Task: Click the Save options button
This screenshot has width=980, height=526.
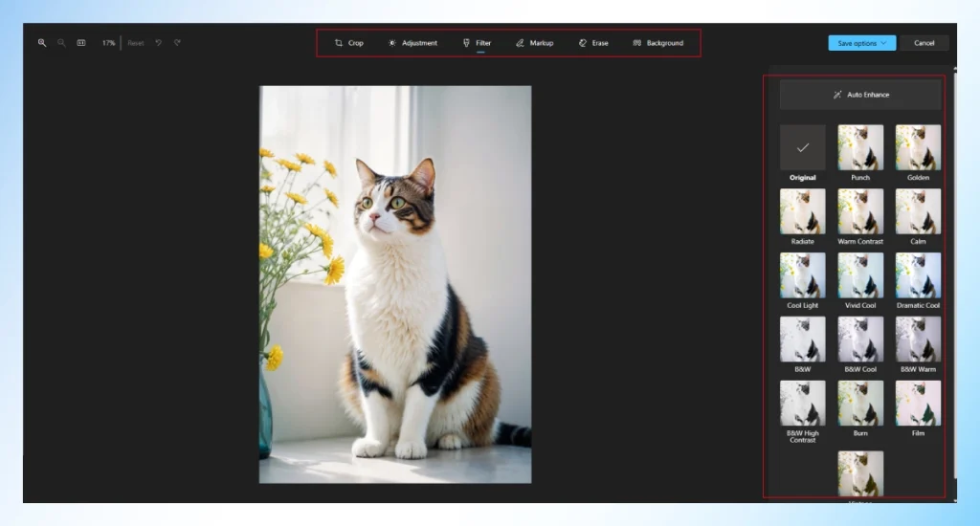Action: point(862,43)
